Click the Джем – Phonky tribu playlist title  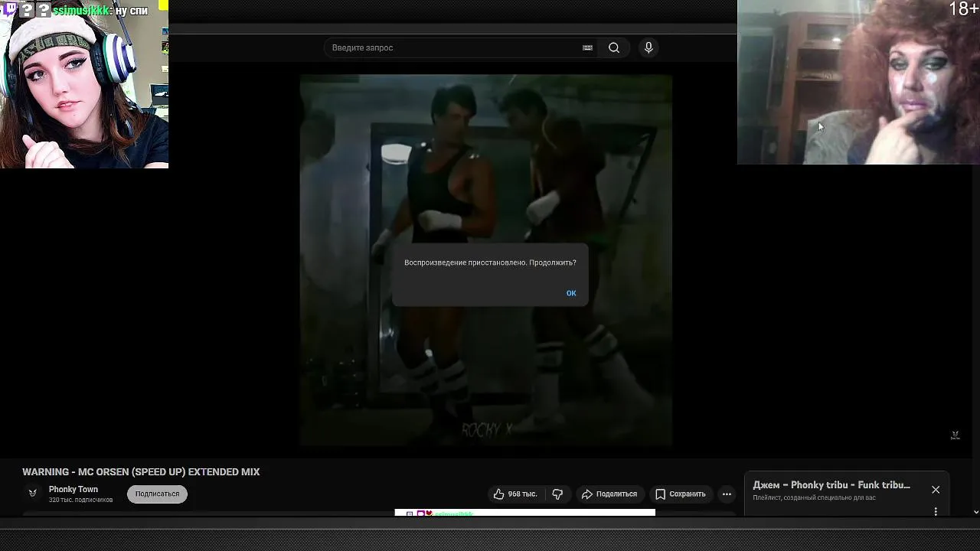831,485
